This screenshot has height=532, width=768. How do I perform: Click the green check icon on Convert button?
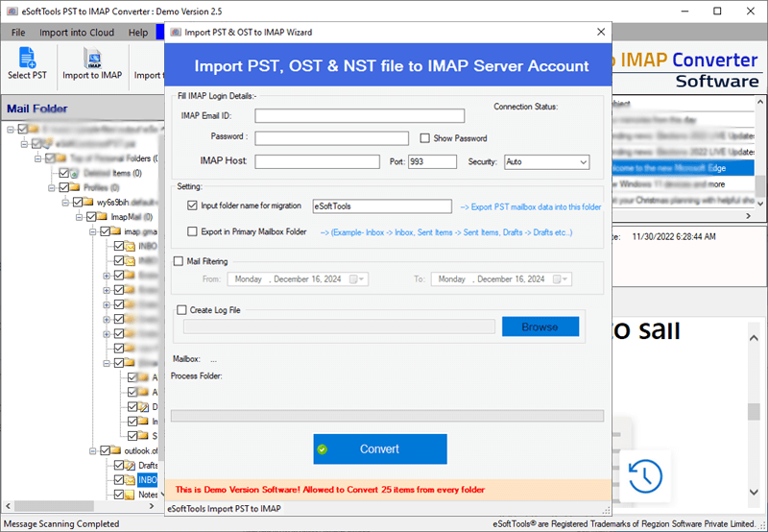323,449
